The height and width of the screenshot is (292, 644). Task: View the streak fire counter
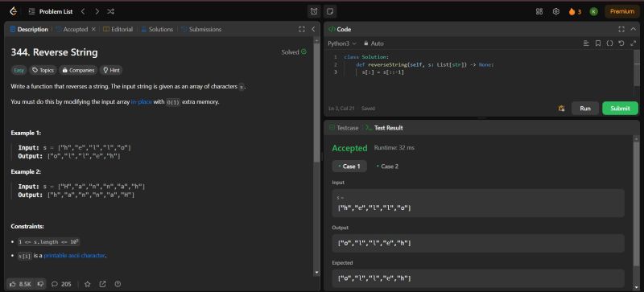(x=575, y=11)
